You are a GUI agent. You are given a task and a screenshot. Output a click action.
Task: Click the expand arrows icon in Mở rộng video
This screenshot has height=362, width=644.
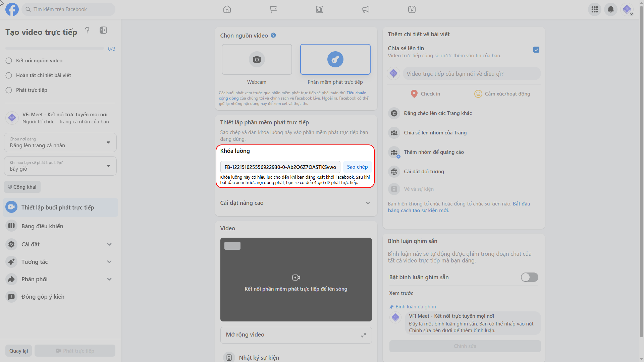click(363, 335)
